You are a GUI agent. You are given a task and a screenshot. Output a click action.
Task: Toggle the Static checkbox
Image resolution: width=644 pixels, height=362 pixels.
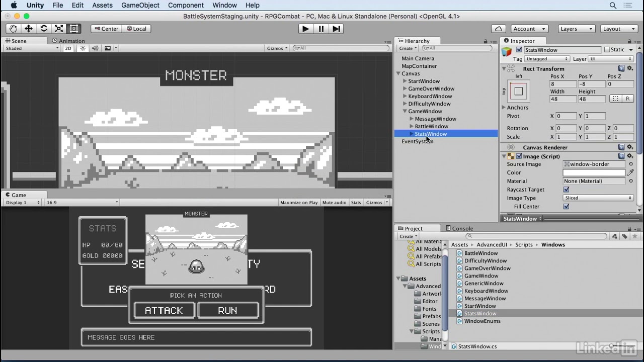coord(607,50)
